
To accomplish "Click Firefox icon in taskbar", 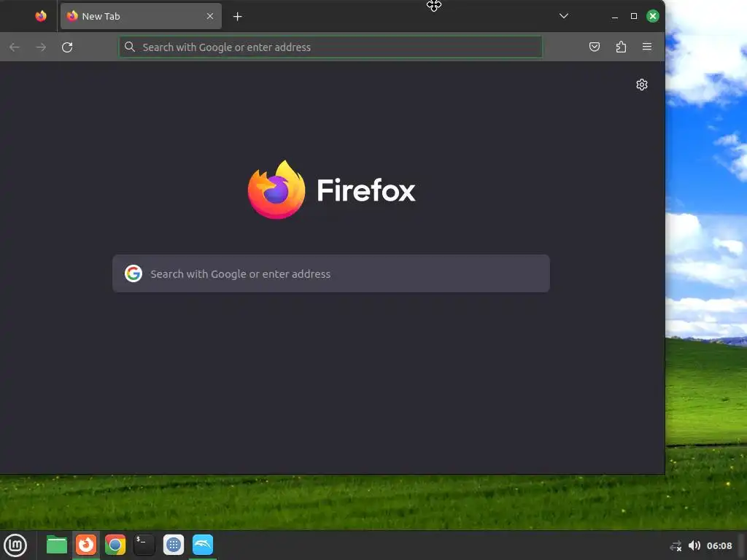I will [86, 545].
